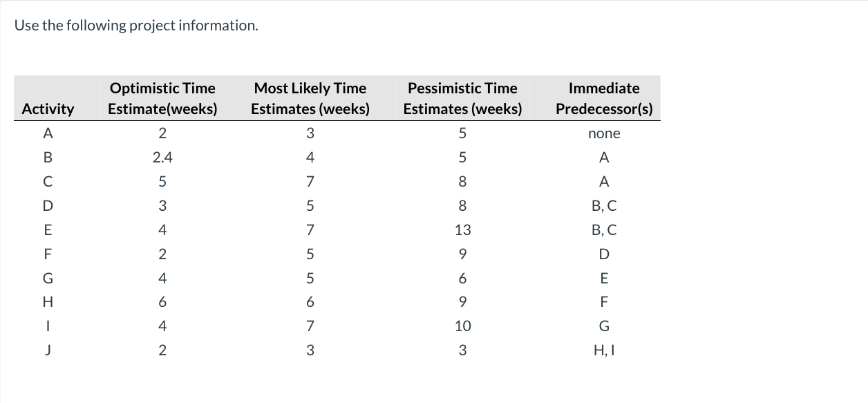
Task: Click activity F row label
Action: click(48, 254)
